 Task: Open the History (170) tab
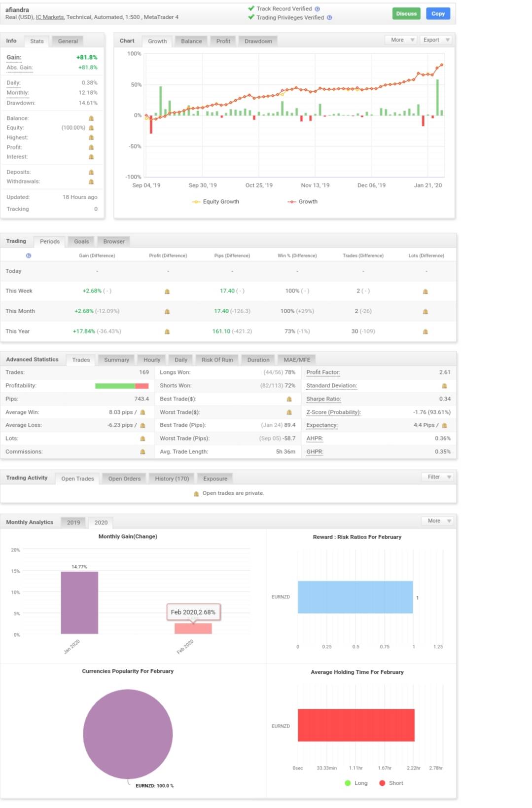[x=172, y=478]
